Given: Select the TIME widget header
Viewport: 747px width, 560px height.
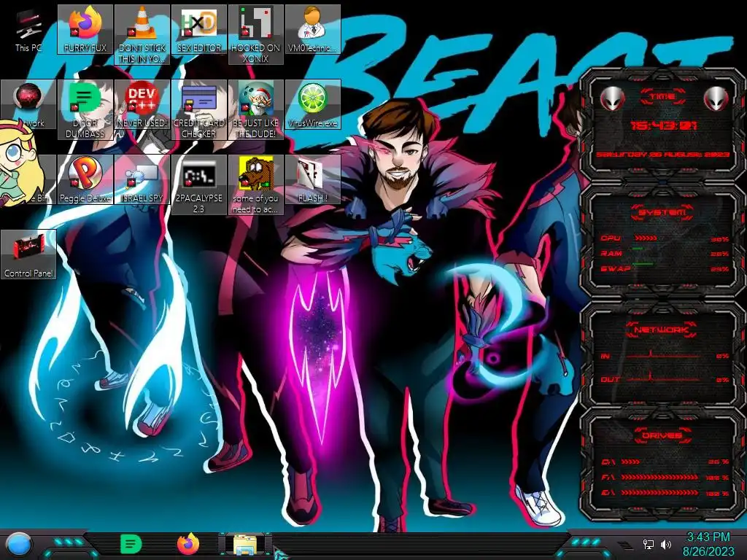Looking at the screenshot, I should (x=662, y=97).
